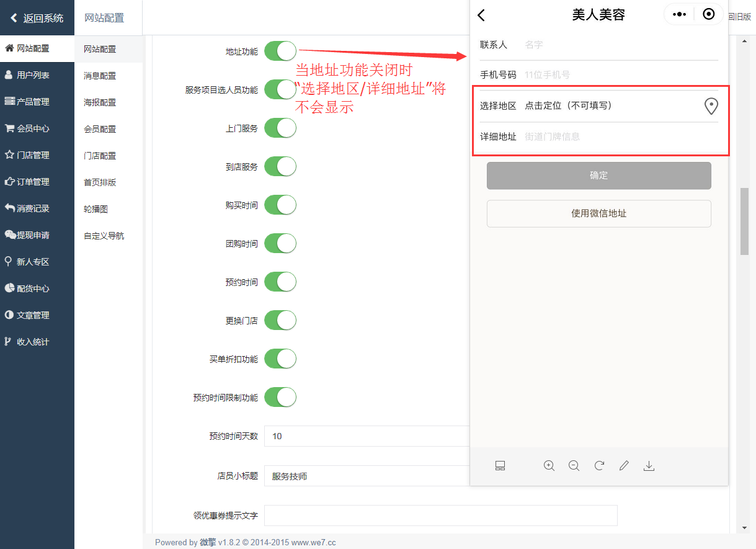
Task: Click the pencil edit icon
Action: coord(624,466)
